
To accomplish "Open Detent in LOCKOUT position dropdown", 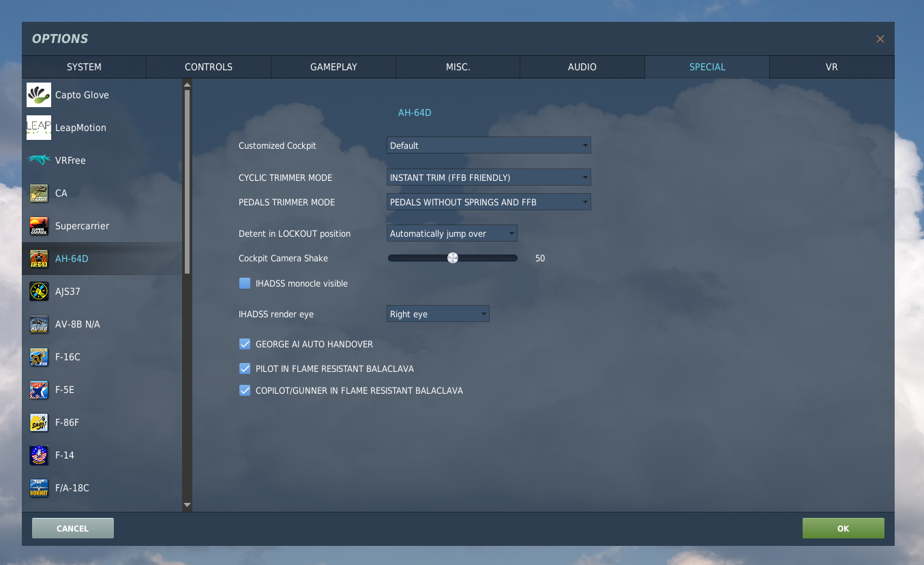I will click(452, 233).
